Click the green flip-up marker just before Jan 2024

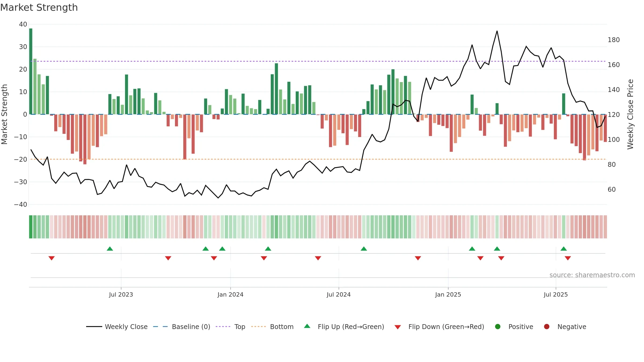click(x=222, y=249)
